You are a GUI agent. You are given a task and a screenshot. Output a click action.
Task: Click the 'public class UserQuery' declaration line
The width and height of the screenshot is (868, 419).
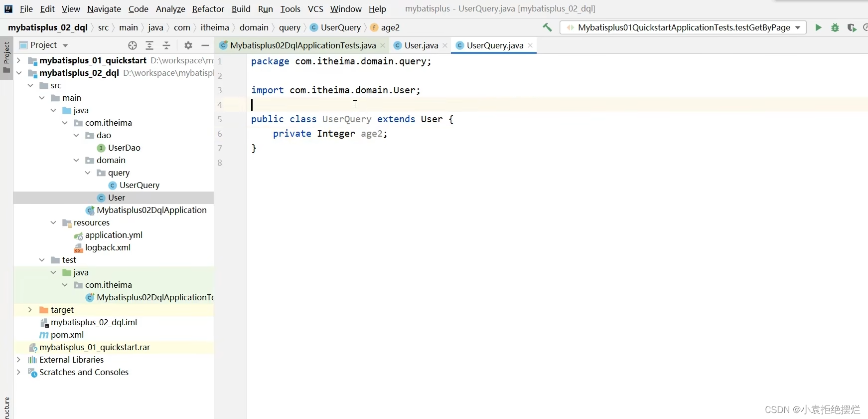[x=352, y=119]
